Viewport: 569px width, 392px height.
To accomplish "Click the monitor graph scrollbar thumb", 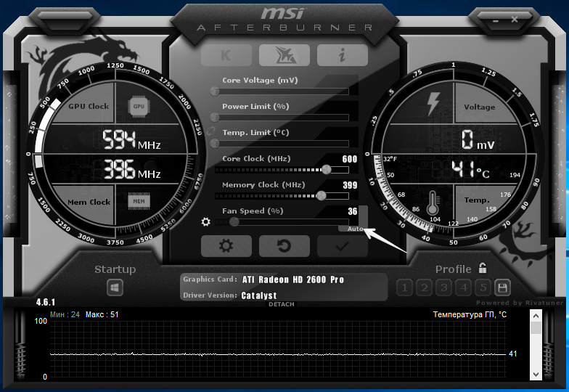I will click(x=536, y=328).
